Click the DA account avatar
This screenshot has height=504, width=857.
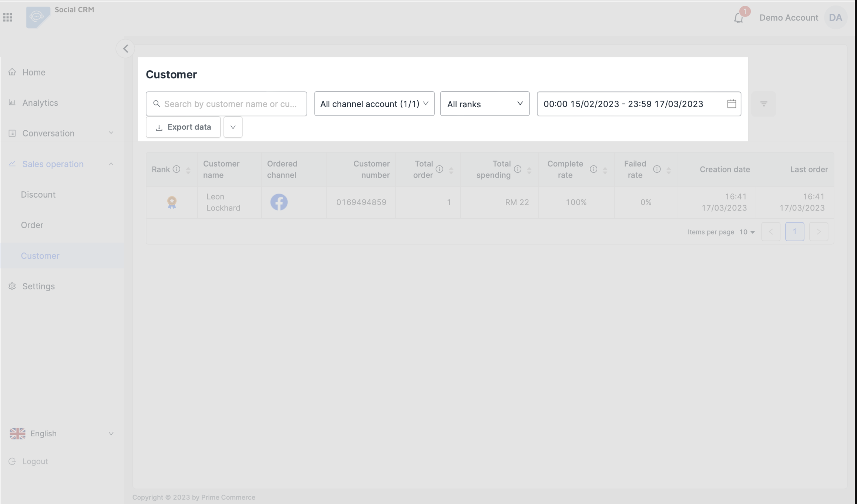pos(835,17)
